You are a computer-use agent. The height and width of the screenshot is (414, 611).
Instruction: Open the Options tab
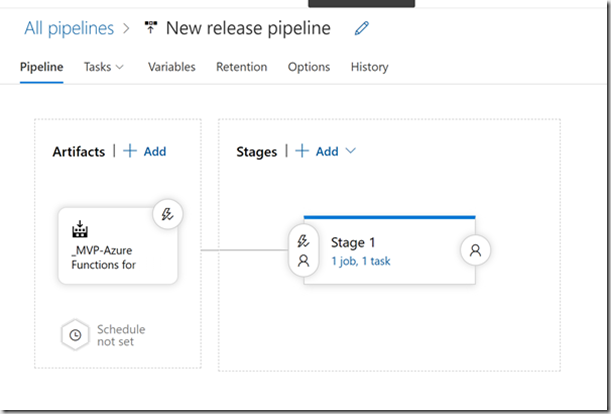(309, 67)
